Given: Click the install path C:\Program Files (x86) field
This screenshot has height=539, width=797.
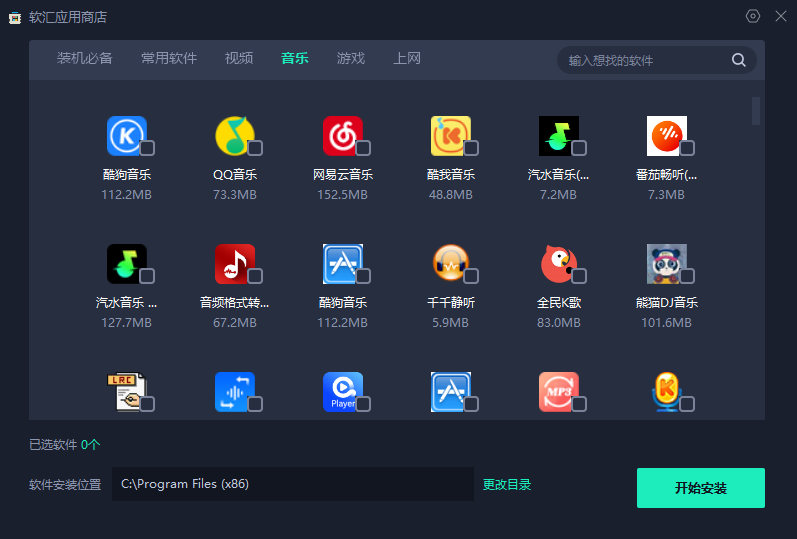Looking at the screenshot, I should tap(293, 484).
